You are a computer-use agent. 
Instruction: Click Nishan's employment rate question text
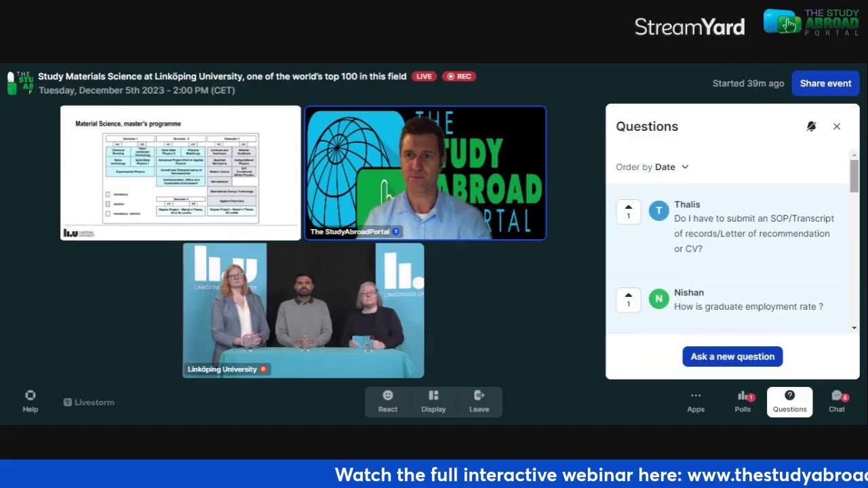click(749, 307)
